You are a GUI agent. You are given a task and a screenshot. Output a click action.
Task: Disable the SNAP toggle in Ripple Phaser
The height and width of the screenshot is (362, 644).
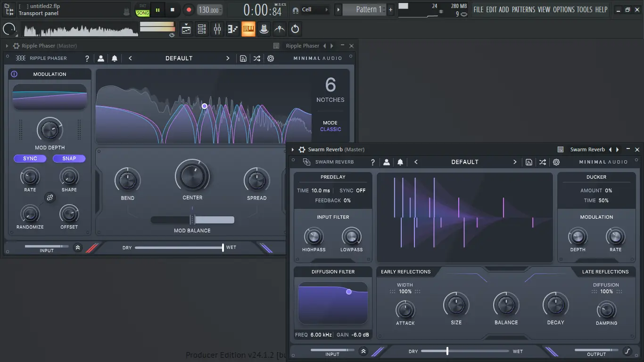pos(69,158)
